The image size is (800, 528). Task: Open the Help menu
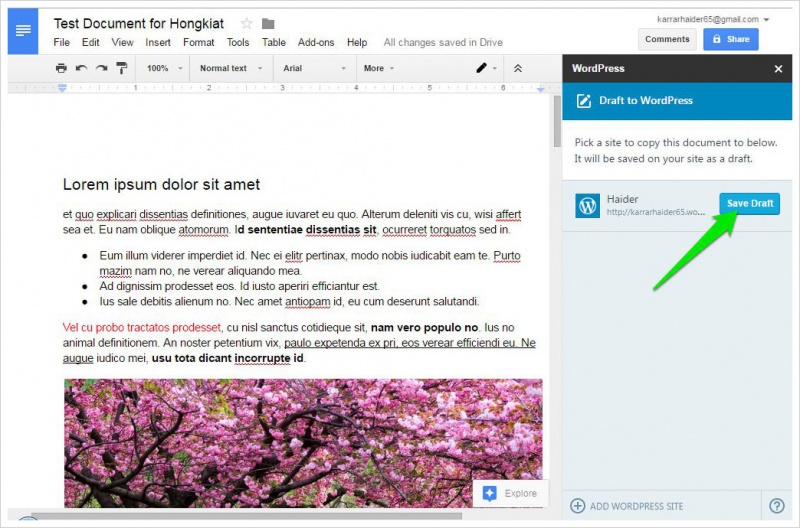[357, 42]
